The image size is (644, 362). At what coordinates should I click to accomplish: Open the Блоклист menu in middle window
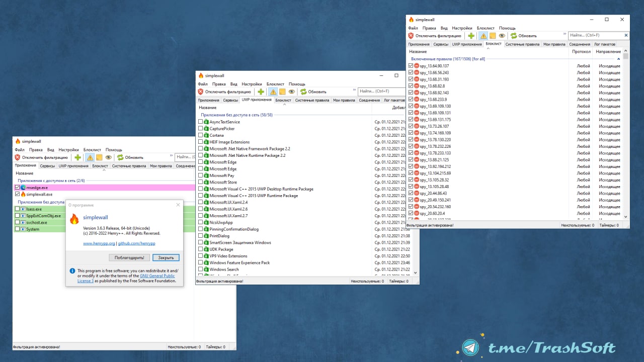(275, 84)
